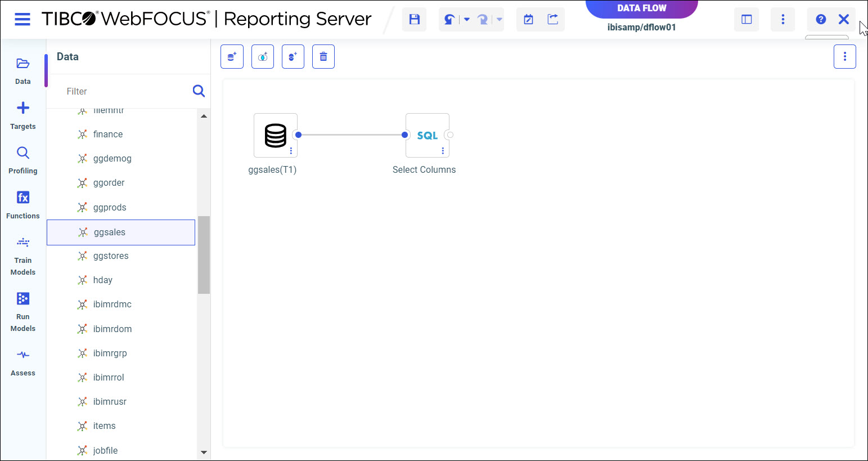Click the SQL node input connector dot
Screen dimensions: 868x461
(404, 135)
